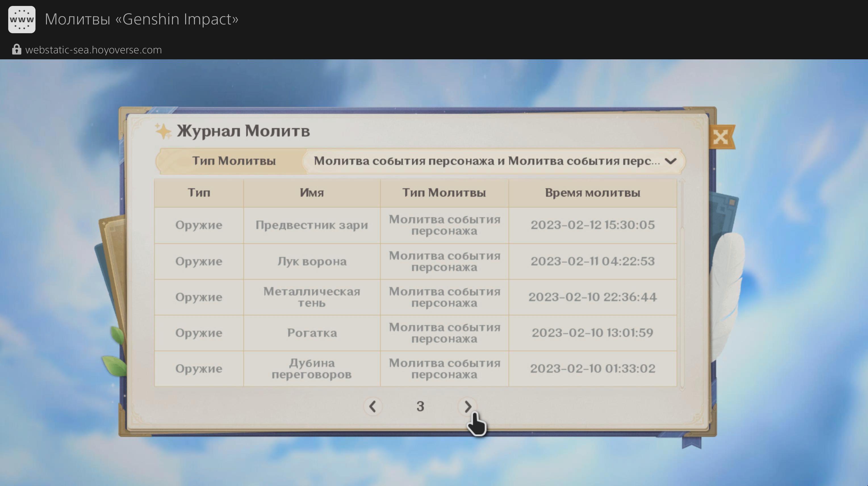
Task: Select the Предвестник зари row
Action: click(312, 225)
